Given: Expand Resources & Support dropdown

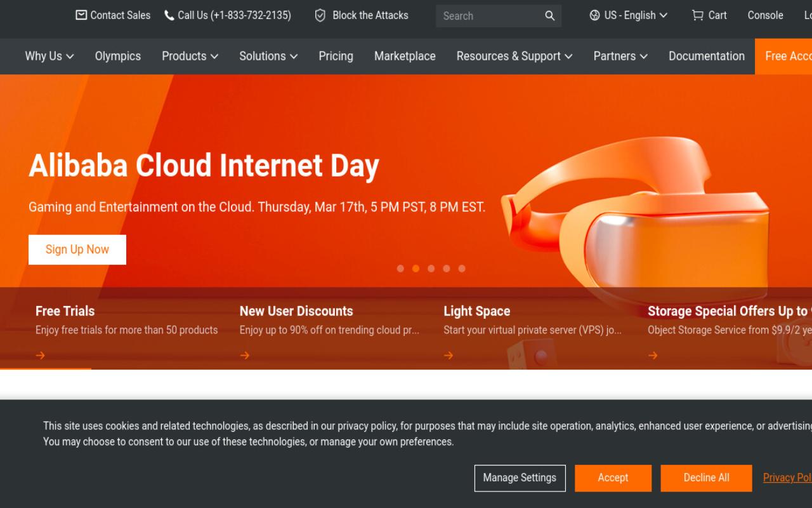Looking at the screenshot, I should (514, 56).
